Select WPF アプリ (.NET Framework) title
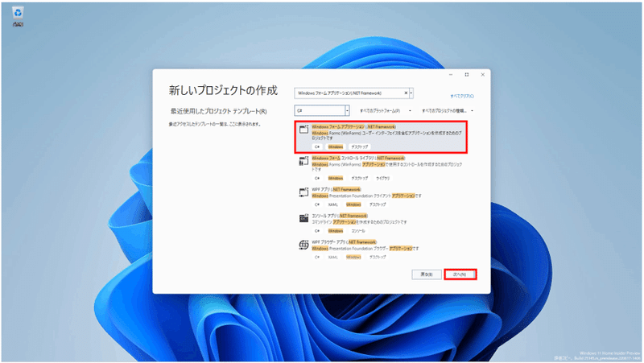644x363 pixels. coord(336,189)
